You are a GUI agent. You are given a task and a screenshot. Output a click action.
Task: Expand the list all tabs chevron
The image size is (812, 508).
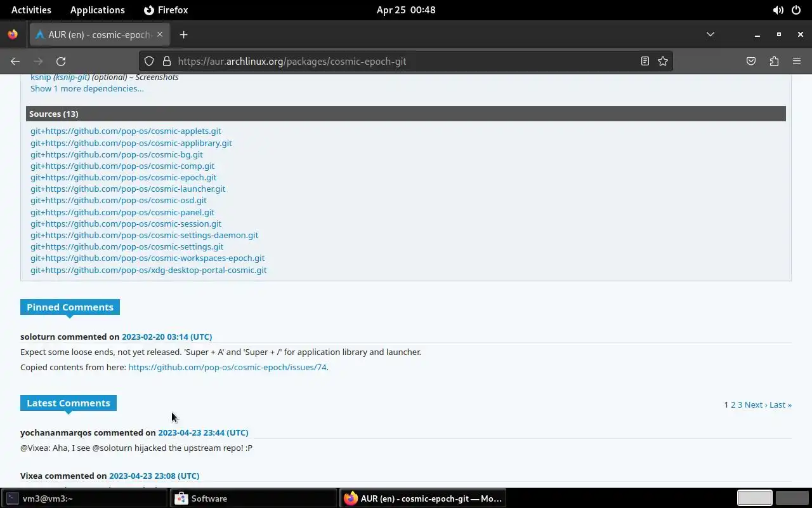[x=710, y=34]
